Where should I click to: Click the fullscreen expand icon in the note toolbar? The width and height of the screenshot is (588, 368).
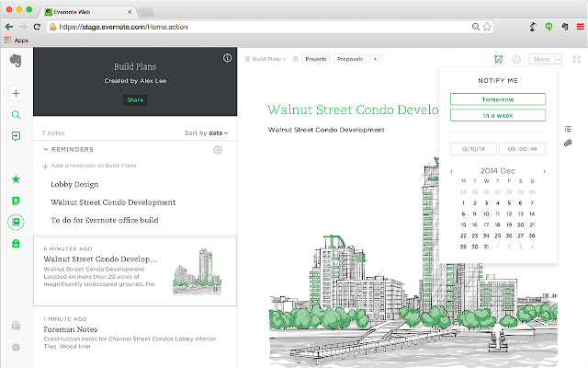[576, 59]
